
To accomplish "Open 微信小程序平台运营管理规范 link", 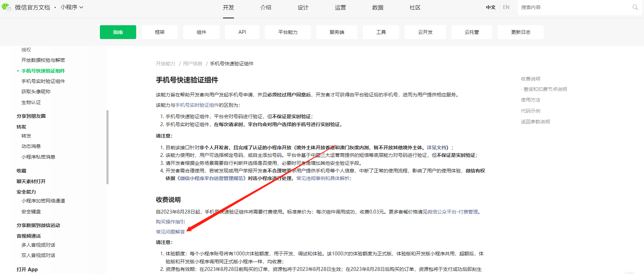I will 212,178.
